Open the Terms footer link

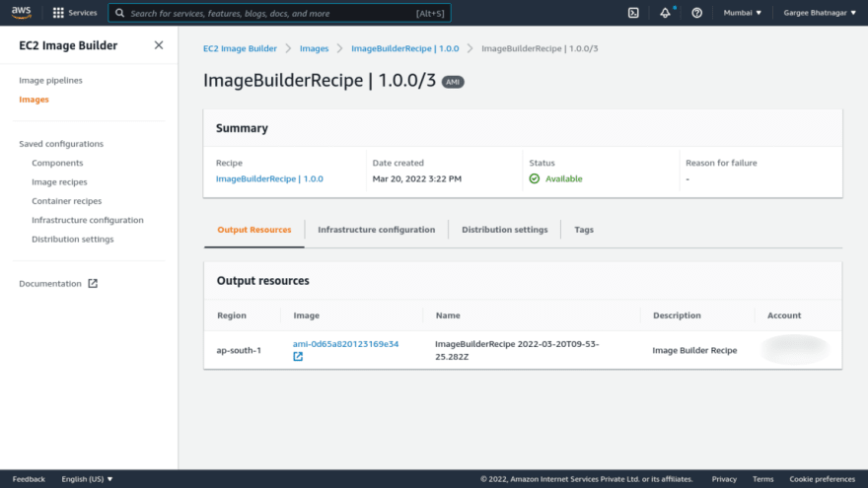point(762,479)
